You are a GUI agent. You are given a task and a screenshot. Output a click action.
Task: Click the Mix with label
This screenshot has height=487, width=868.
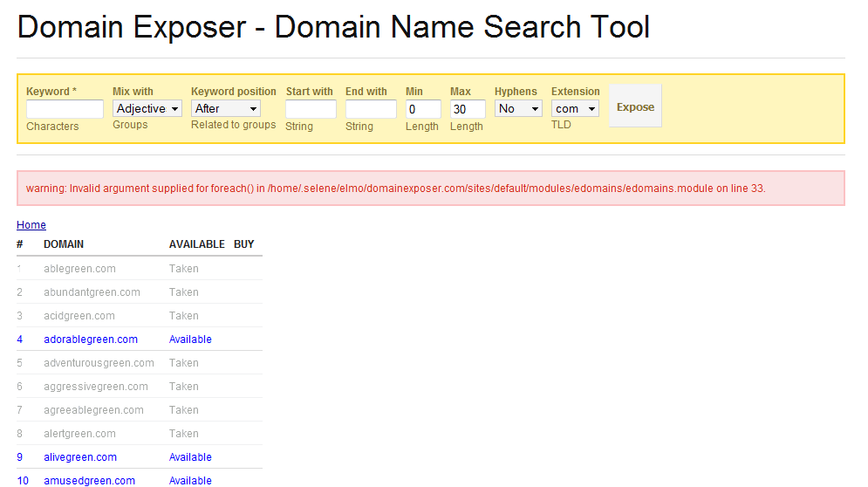pyautogui.click(x=133, y=92)
